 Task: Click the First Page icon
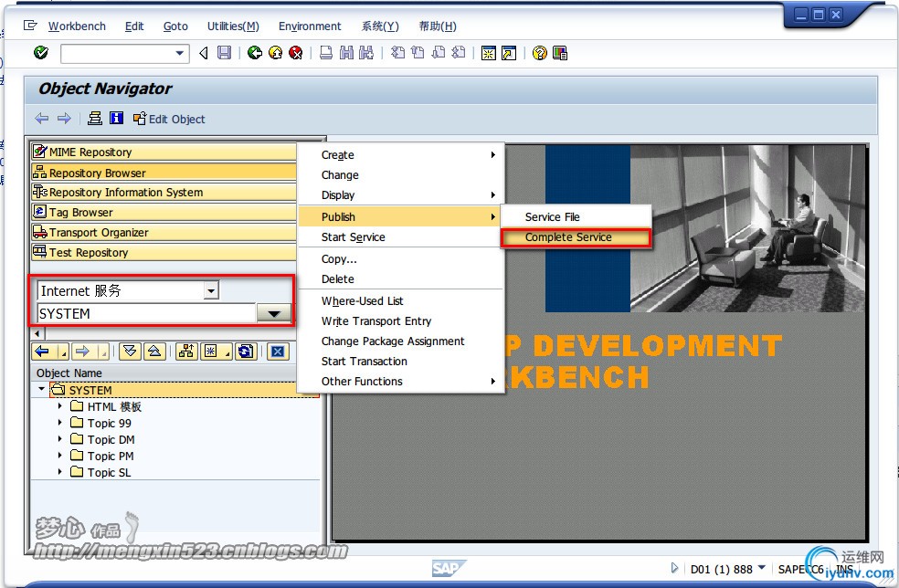[x=397, y=53]
